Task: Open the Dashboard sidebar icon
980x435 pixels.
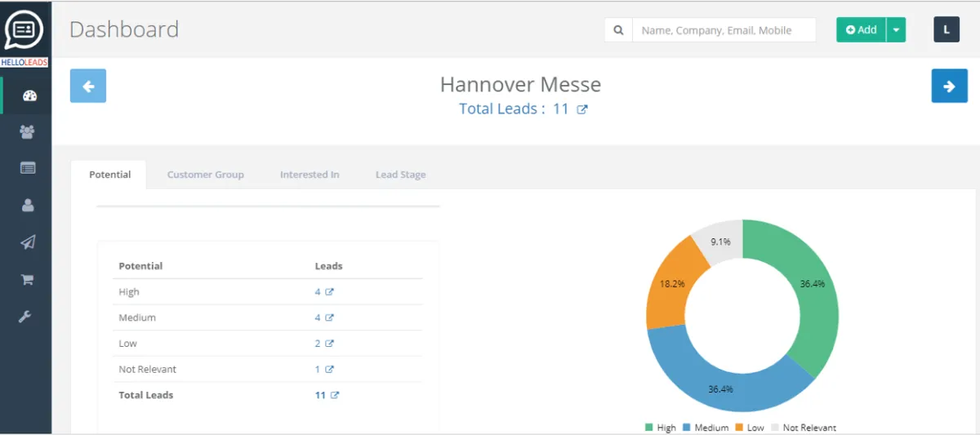Action: coord(29,95)
